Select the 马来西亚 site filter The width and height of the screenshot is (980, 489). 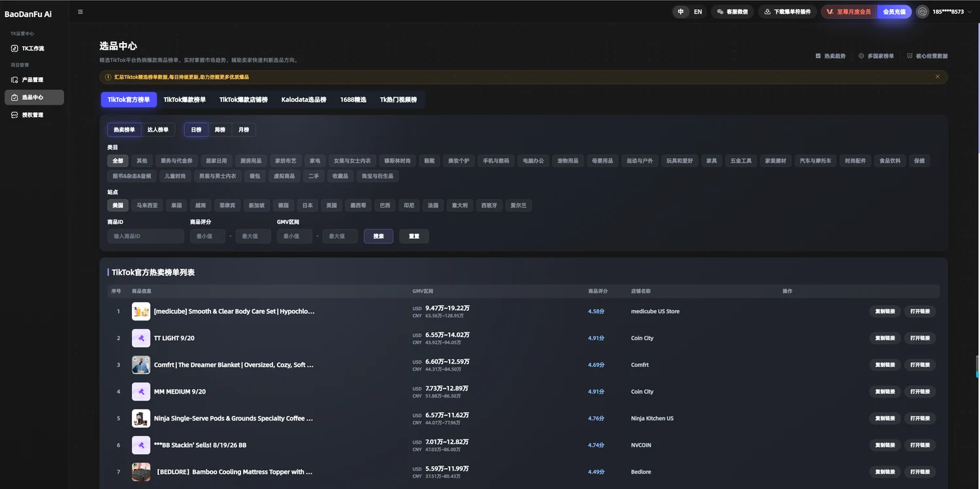[147, 206]
